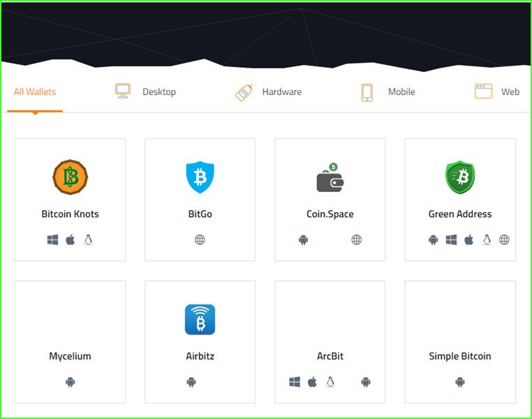Choose web globe icon under Green Address
This screenshot has height=419, width=532.
pyautogui.click(x=504, y=240)
